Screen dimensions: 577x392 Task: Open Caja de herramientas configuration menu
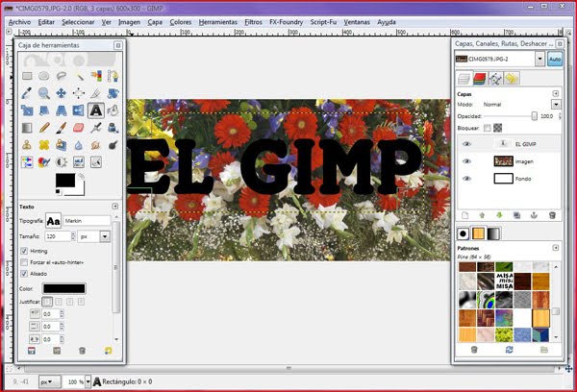118,45
